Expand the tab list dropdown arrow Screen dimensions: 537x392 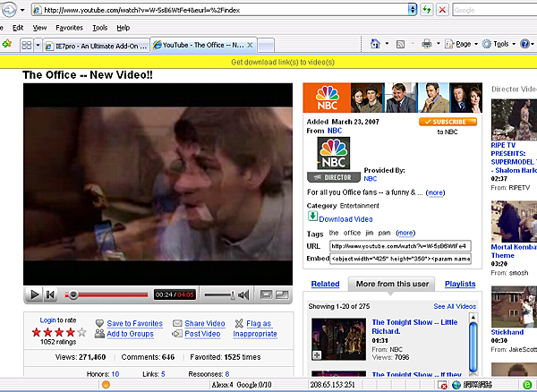[38, 45]
